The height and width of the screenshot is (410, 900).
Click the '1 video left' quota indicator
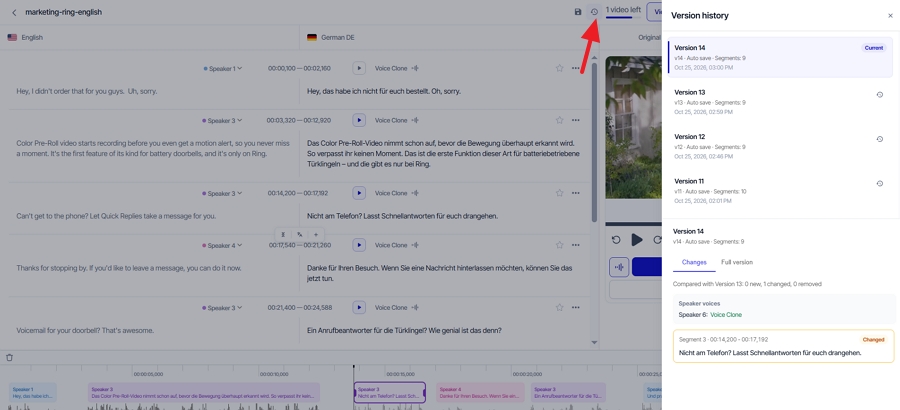(x=623, y=10)
